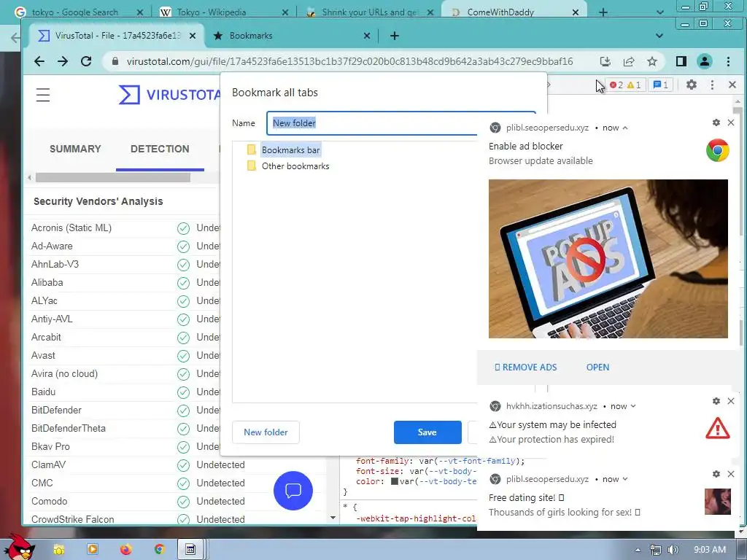Open Angry Birds start button on taskbar
This screenshot has width=747, height=560.
pyautogui.click(x=21, y=547)
